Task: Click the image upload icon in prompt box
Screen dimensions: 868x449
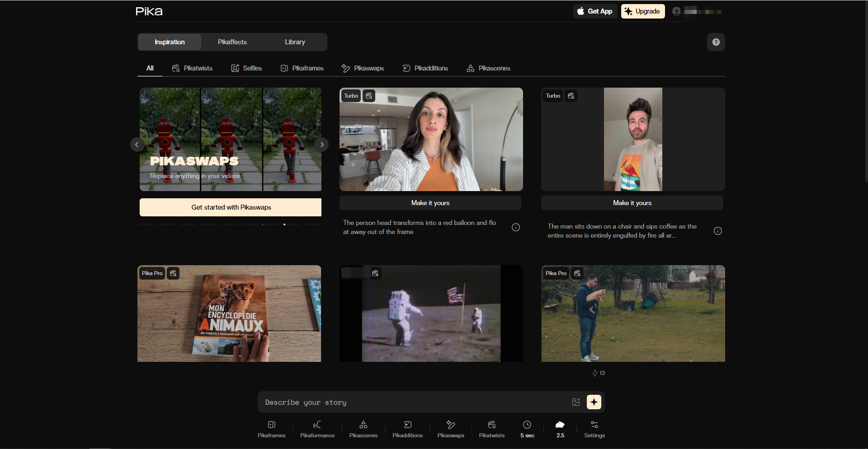Action: tap(576, 402)
